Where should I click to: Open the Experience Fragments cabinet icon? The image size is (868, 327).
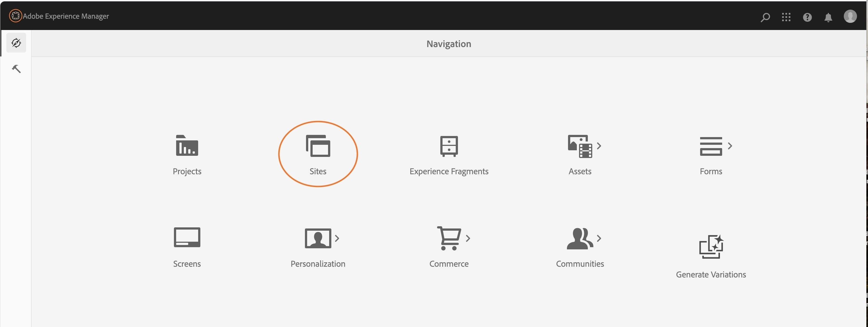pos(449,146)
